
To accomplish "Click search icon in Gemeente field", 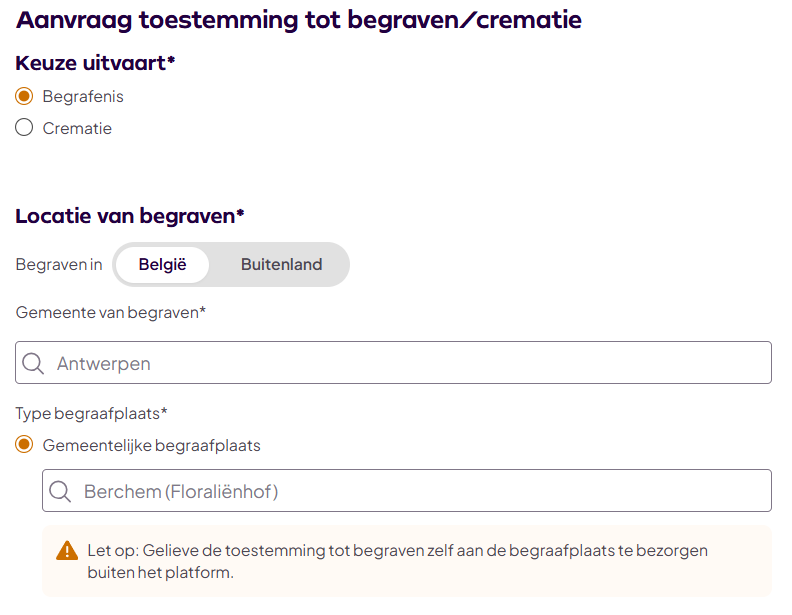I will coord(34,363).
